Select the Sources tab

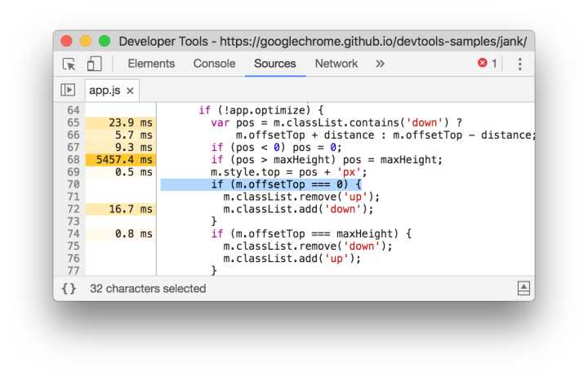[275, 64]
